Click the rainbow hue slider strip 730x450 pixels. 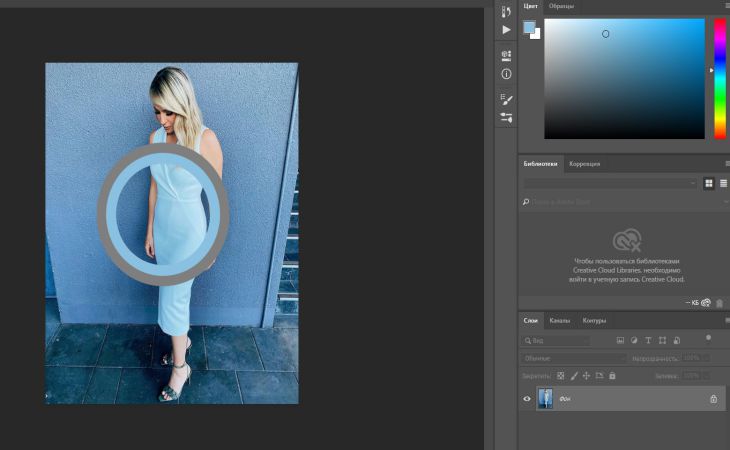(720, 79)
